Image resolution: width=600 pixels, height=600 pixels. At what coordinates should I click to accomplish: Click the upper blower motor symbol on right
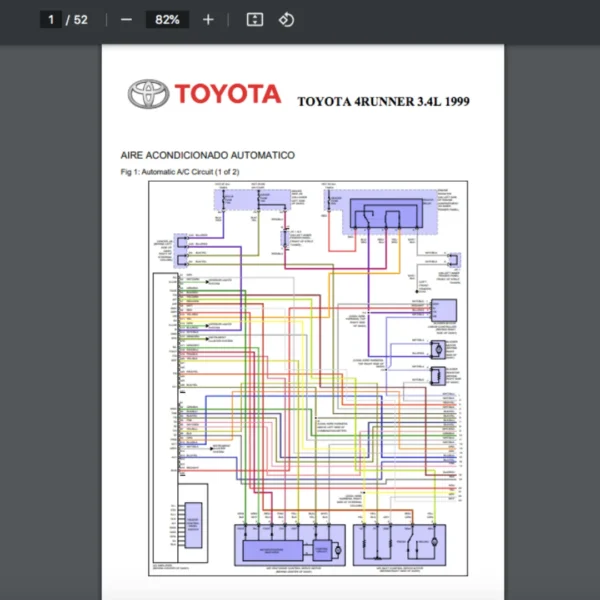(x=438, y=349)
